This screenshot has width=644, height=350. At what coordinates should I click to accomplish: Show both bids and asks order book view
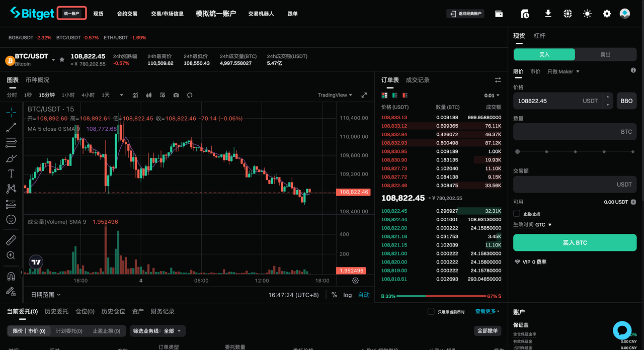(385, 95)
